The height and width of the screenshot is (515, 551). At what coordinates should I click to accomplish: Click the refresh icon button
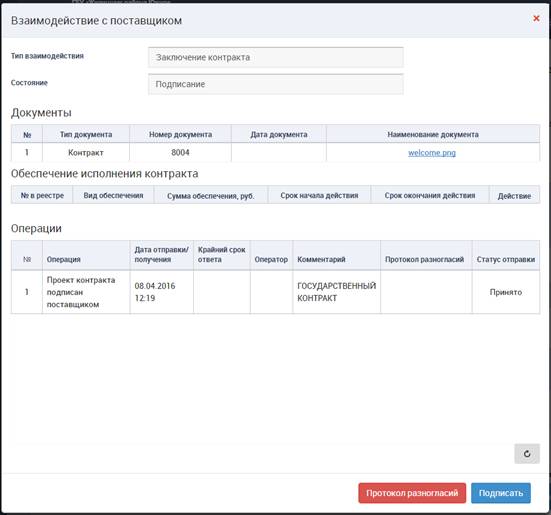[x=527, y=454]
